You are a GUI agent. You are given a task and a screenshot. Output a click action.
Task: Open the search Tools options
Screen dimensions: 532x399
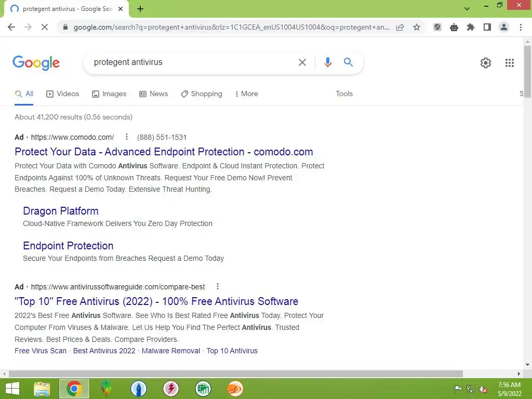tap(344, 94)
